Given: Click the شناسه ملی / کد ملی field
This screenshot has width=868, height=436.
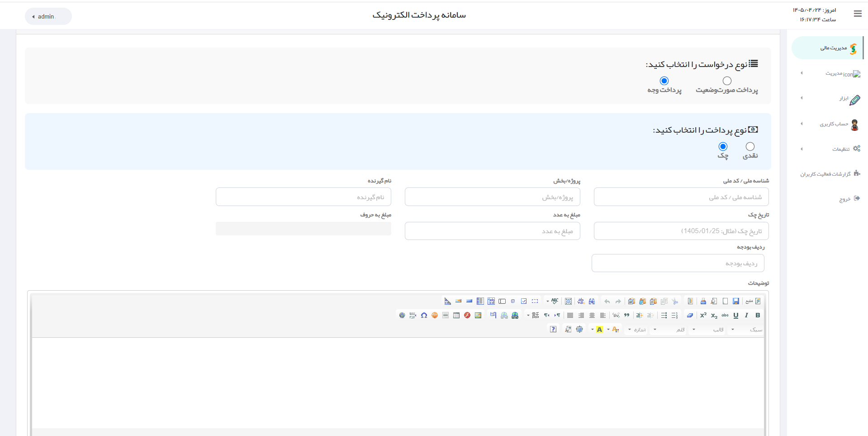Looking at the screenshot, I should (x=681, y=197).
